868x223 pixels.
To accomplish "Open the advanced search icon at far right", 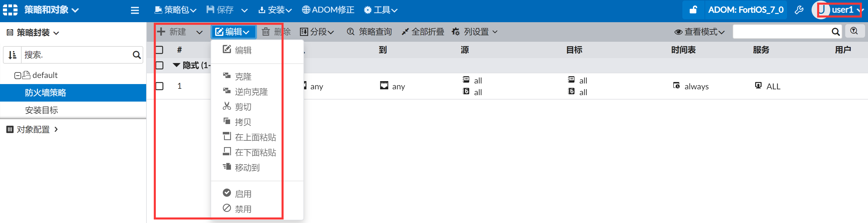I will pyautogui.click(x=854, y=31).
